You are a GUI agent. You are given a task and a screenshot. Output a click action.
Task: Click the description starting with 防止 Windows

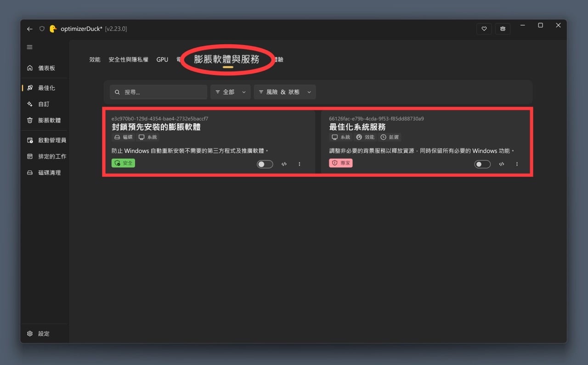click(x=190, y=151)
